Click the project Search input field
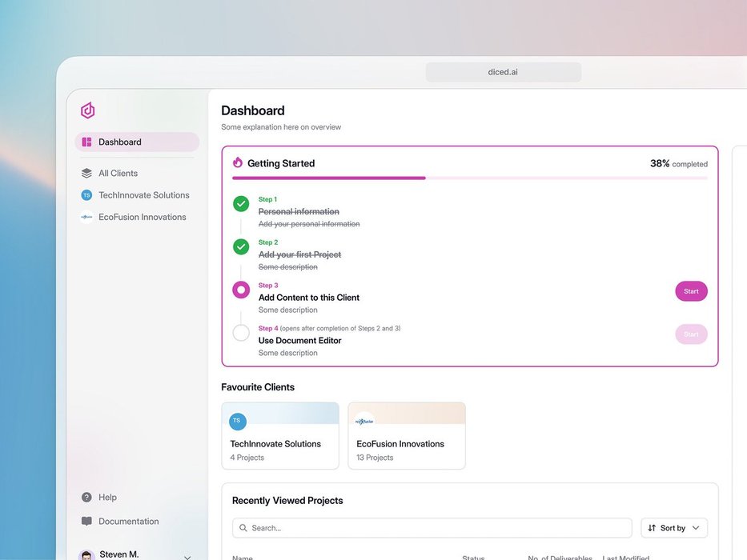Image resolution: width=747 pixels, height=560 pixels. tap(432, 528)
